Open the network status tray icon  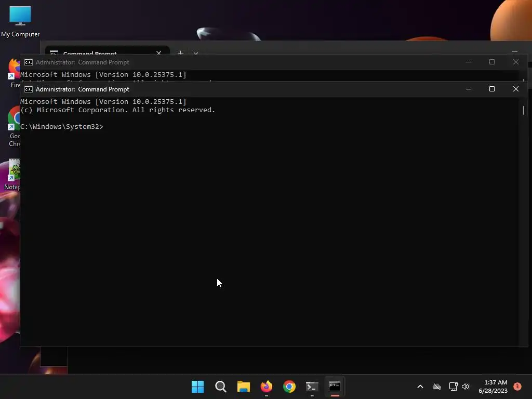click(x=453, y=387)
